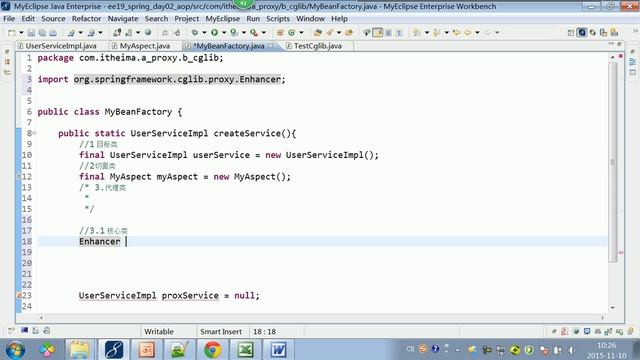Click Smart Insert status bar entry
This screenshot has width=640, height=360.
[x=221, y=331]
